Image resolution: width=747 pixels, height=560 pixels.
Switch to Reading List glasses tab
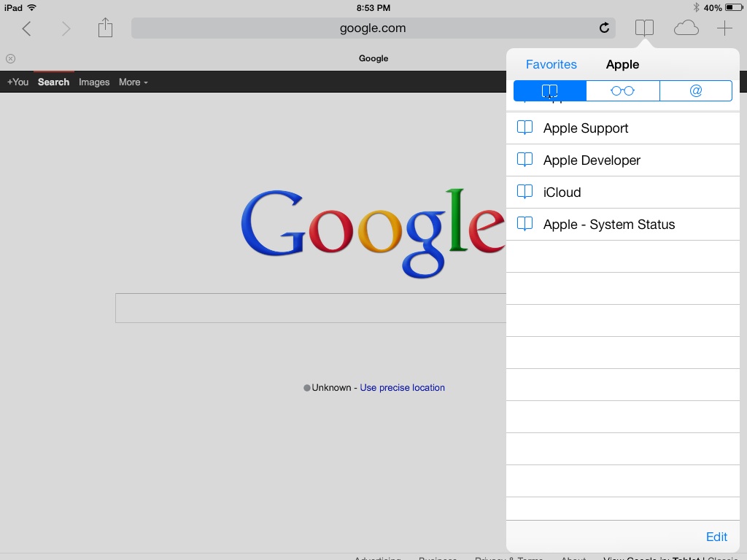click(623, 90)
